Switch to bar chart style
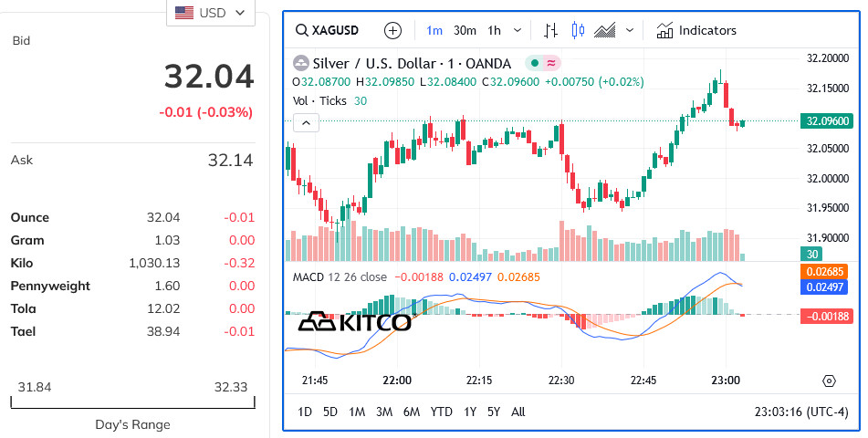Viewport: 868px width, 438px height. click(550, 30)
